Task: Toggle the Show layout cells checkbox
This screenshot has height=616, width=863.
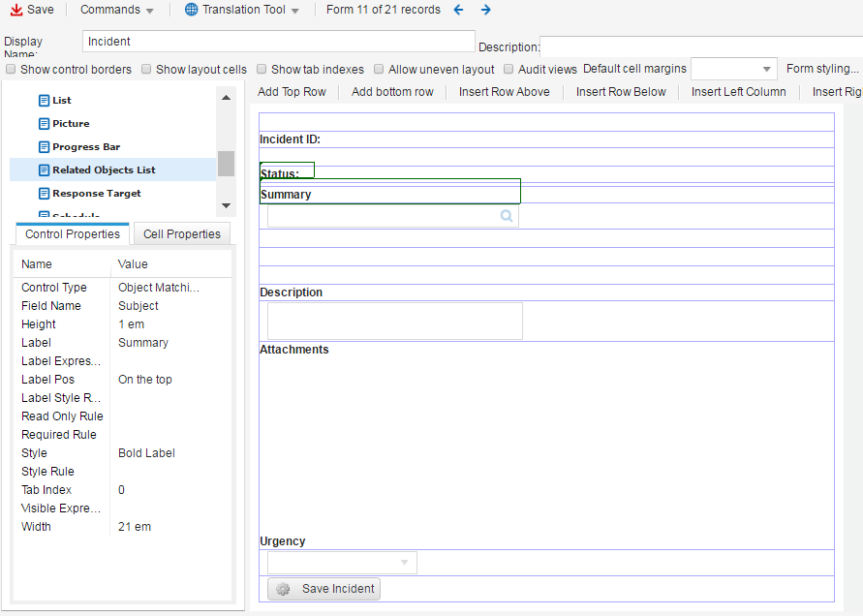Action: (146, 70)
